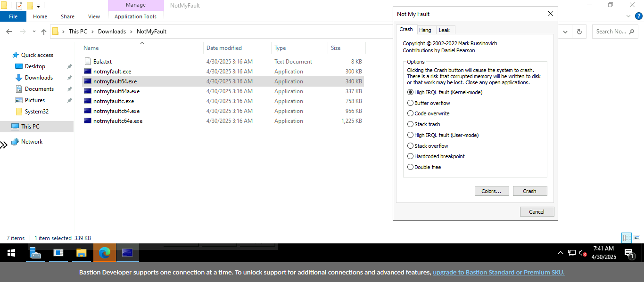This screenshot has height=282, width=644.
Task: Select notmyfault64a.exe file icon
Action: (88, 91)
